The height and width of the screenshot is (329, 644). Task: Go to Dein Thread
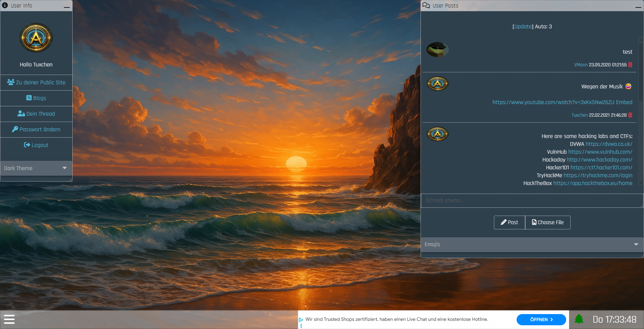point(36,114)
